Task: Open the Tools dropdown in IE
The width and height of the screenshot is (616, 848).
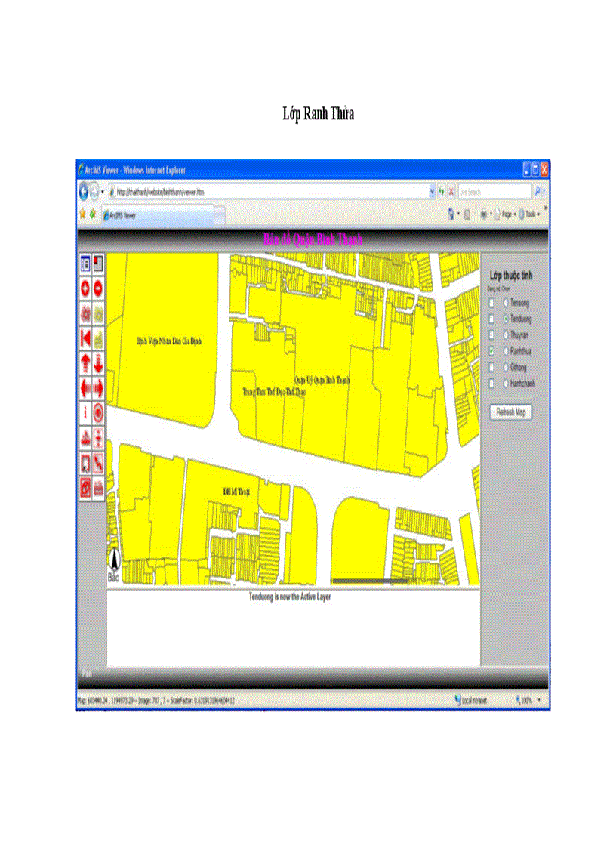Action: [x=531, y=214]
